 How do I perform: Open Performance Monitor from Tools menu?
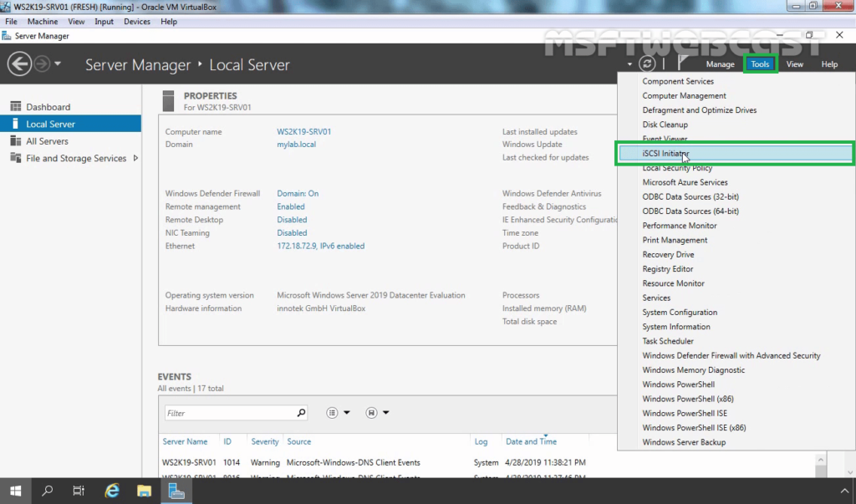[x=679, y=226]
